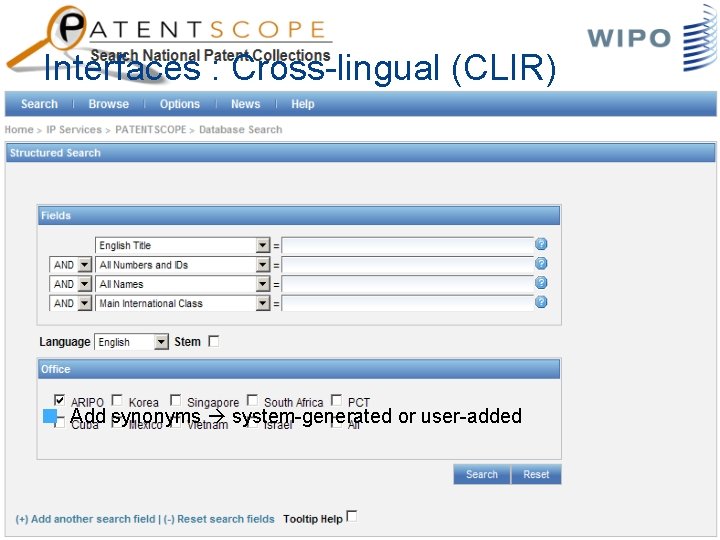The image size is (720, 540).
Task: Open the All Numbers and IDs dropdown
Action: (263, 264)
